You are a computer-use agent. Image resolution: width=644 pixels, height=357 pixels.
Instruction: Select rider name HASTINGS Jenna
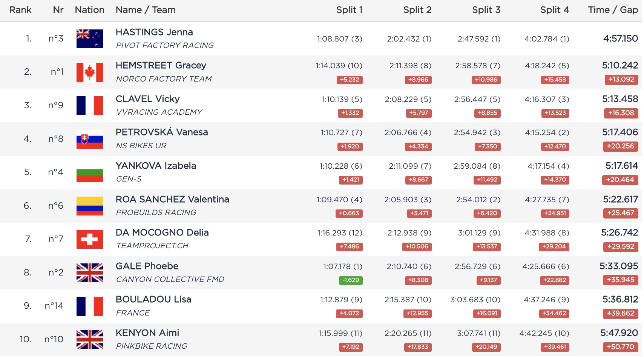point(154,32)
